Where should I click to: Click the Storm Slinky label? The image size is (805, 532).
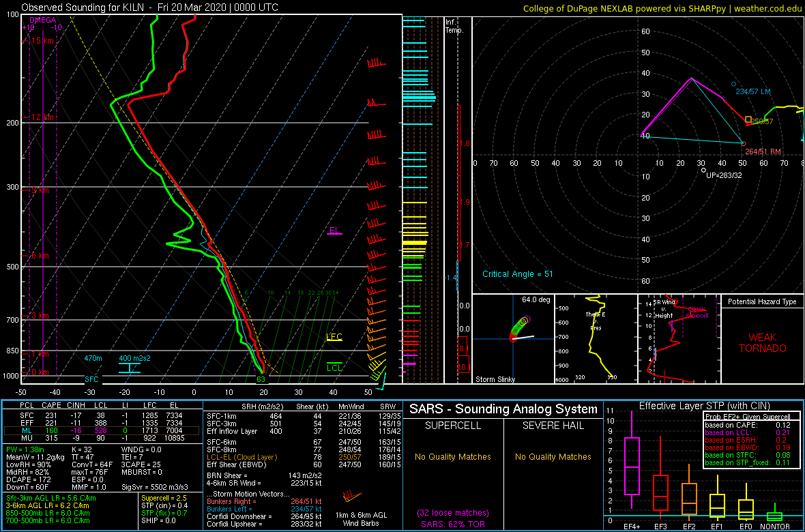pyautogui.click(x=495, y=379)
